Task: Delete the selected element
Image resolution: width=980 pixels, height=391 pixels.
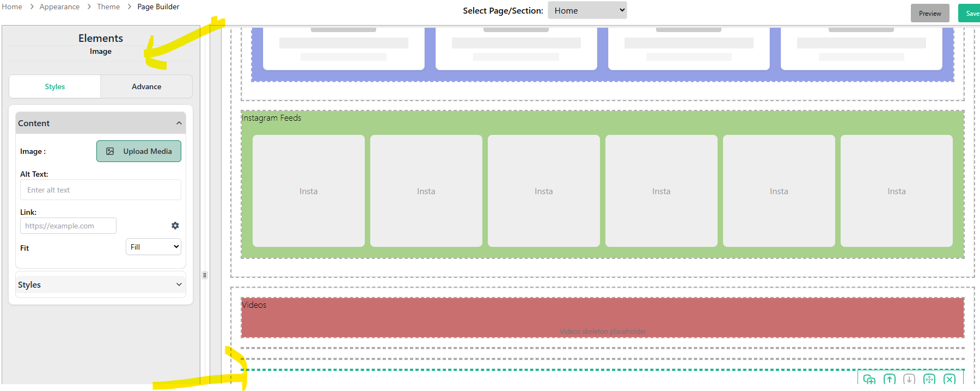Action: coord(950,379)
